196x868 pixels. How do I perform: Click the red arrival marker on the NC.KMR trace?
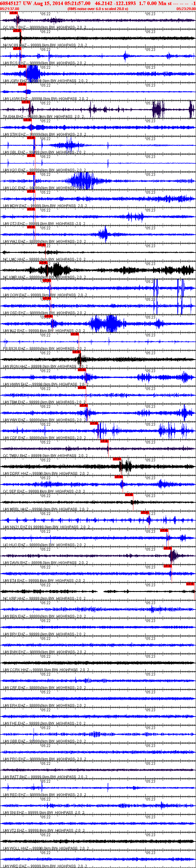coord(43,263)
